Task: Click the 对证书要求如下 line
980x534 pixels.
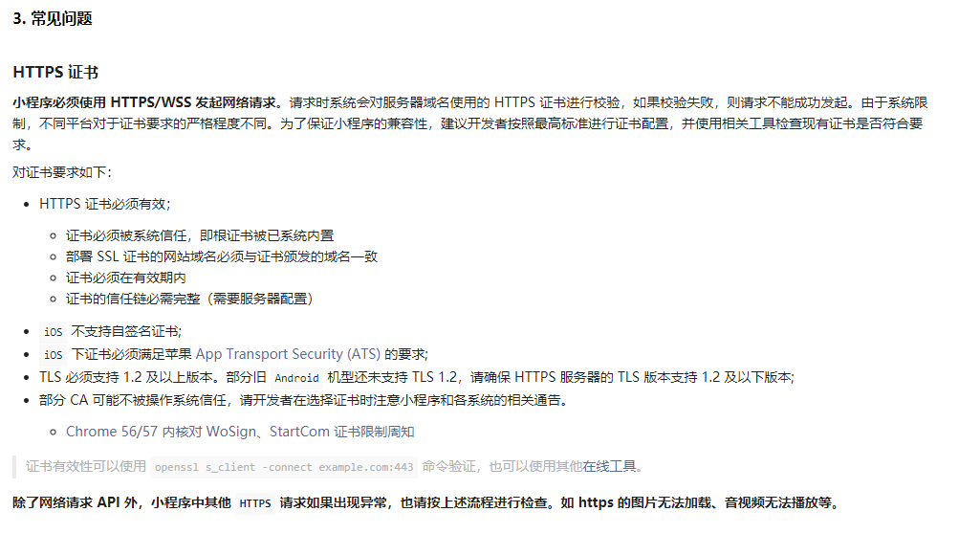Action: pyautogui.click(x=62, y=172)
